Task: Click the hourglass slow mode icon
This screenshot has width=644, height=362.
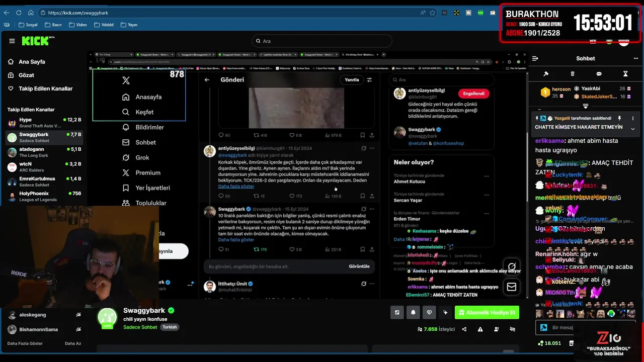Action: pos(625,74)
